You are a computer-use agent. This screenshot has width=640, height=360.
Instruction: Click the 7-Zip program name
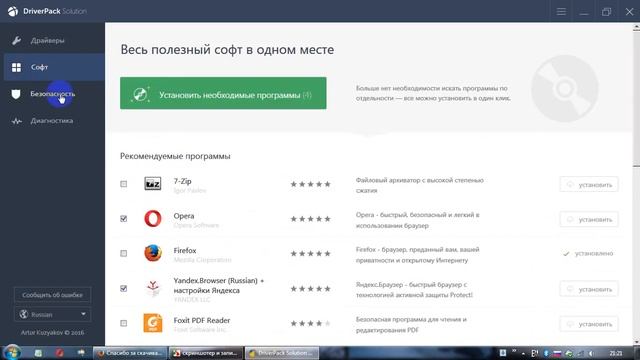[182, 181]
